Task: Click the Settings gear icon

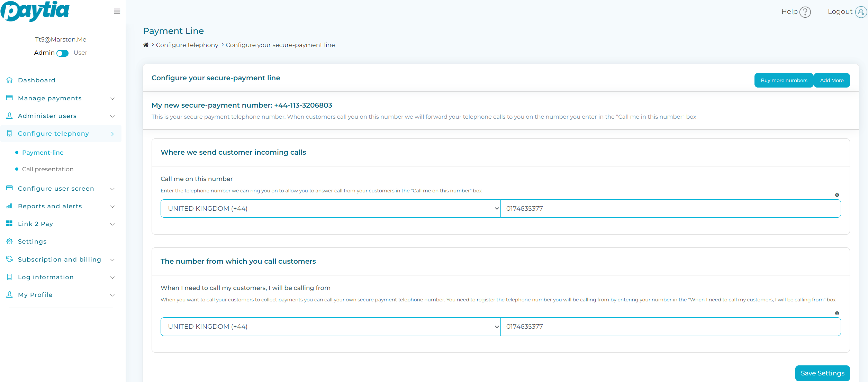Action: (x=9, y=241)
